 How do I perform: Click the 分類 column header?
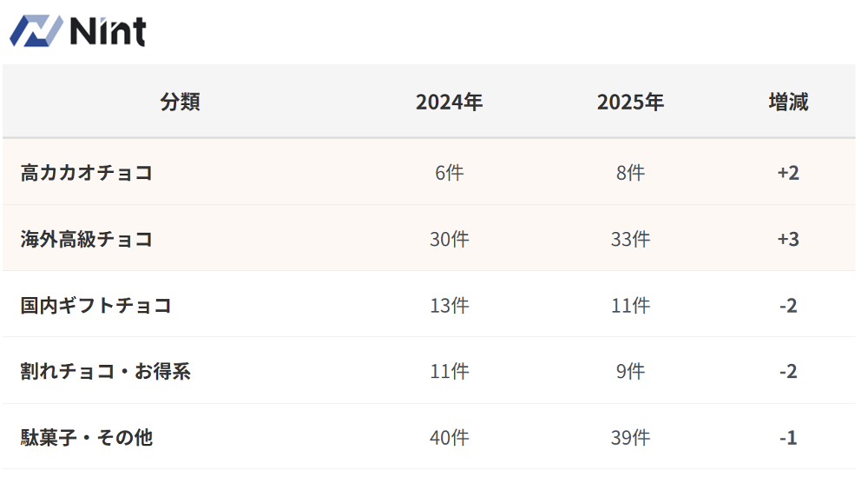[180, 103]
